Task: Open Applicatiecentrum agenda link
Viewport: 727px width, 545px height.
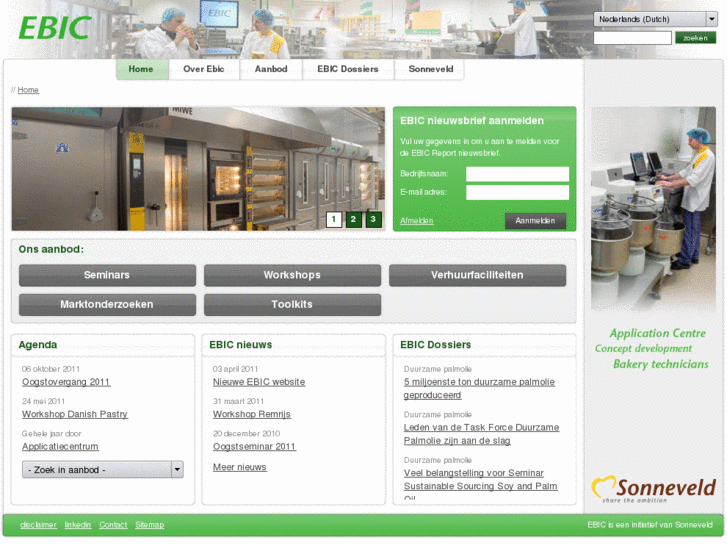Action: click(x=60, y=446)
